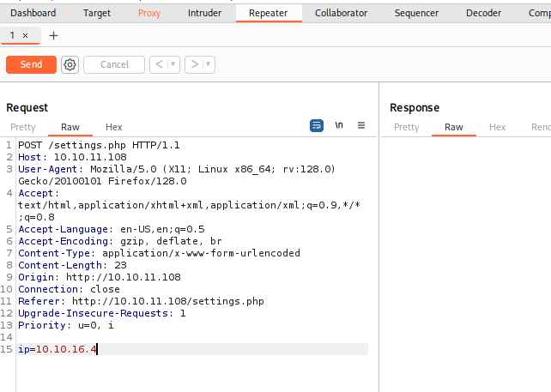Switch to the Proxy tab

coord(149,13)
